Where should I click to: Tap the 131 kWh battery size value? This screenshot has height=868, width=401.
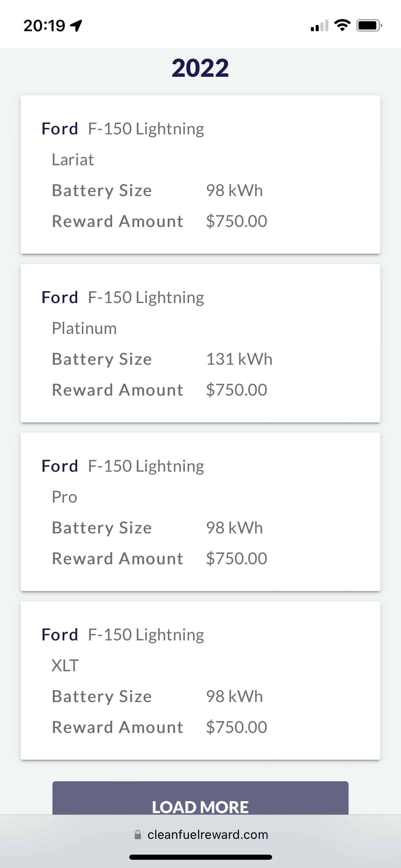tap(239, 359)
